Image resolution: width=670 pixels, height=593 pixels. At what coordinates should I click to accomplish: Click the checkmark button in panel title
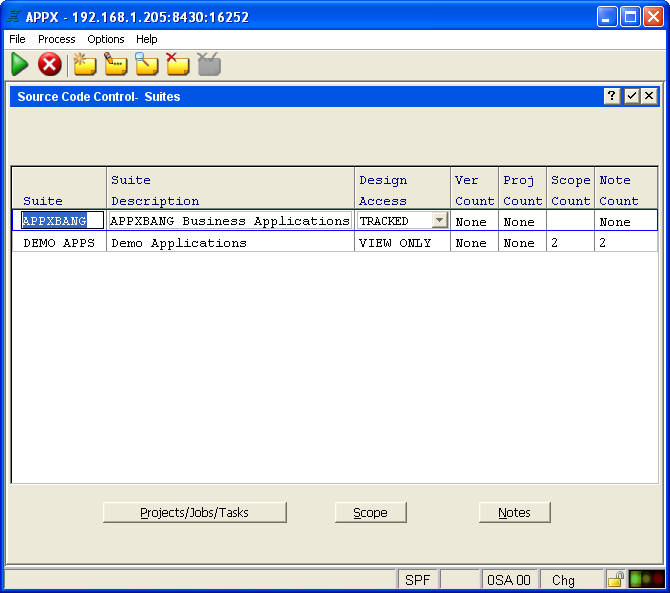point(631,96)
